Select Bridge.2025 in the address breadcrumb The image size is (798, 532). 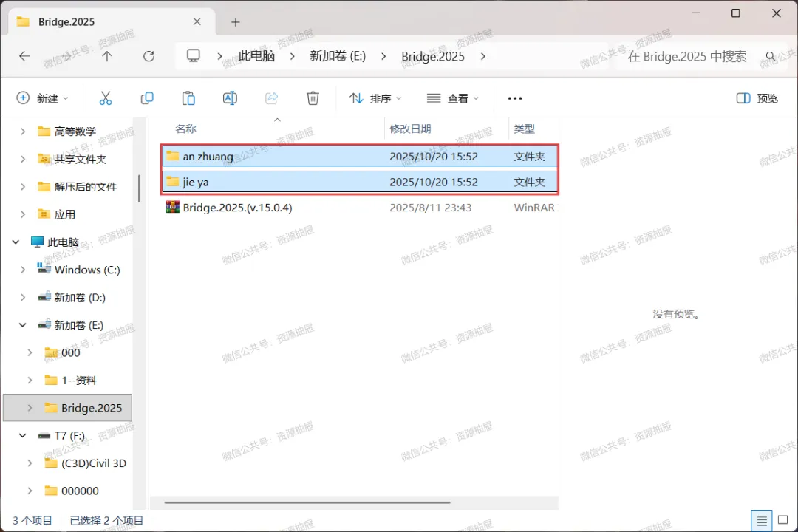433,56
